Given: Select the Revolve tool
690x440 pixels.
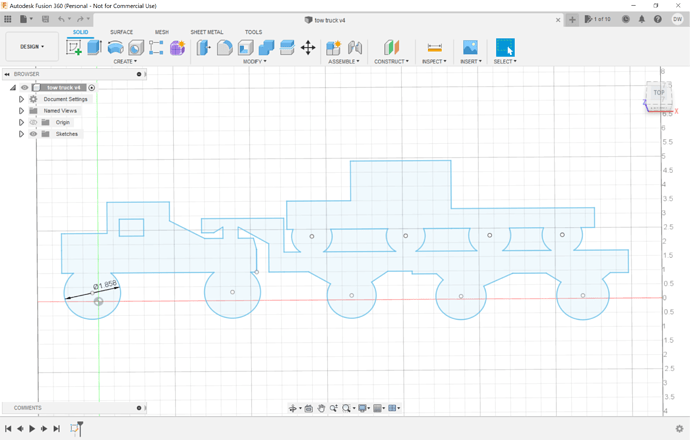Looking at the screenshot, I should point(115,48).
